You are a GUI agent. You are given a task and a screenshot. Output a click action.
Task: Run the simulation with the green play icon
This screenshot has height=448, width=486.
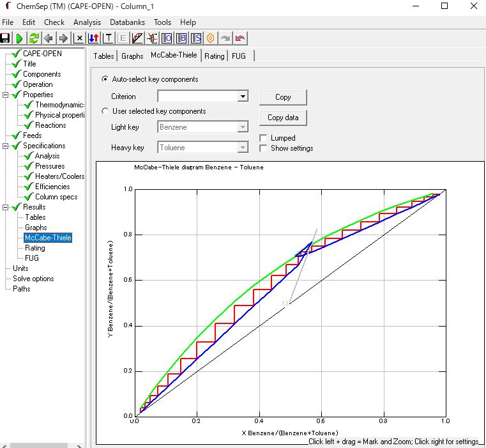click(x=19, y=38)
